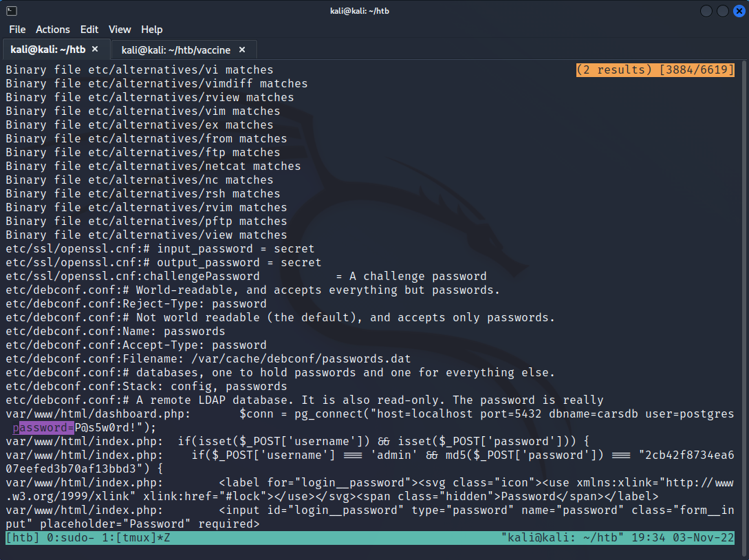Open the Edit menu
Viewport: 749px width, 560px height.
89,30
